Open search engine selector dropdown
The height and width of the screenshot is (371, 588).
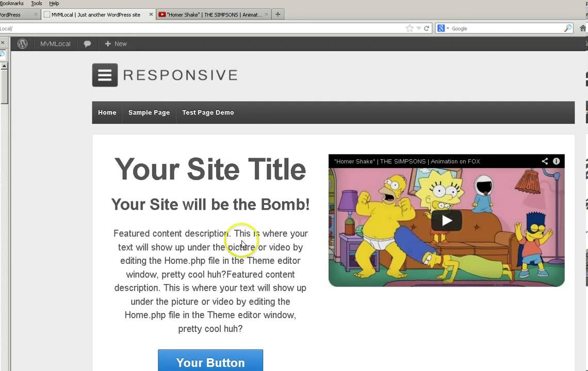tap(443, 28)
